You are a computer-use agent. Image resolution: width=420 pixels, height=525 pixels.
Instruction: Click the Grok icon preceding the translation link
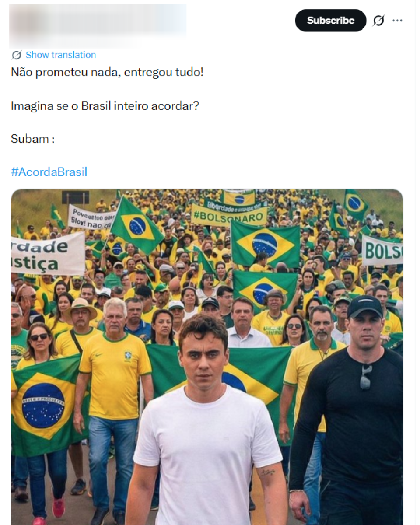coord(16,55)
